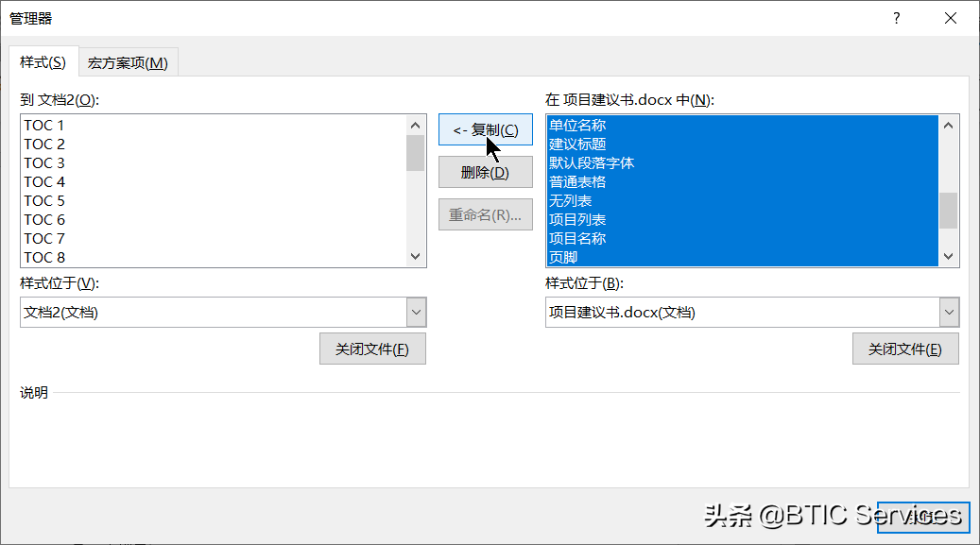Screen dimensions: 980x545
Task: Open the 项目建议书.docx(文档) dropdown
Action: click(949, 312)
